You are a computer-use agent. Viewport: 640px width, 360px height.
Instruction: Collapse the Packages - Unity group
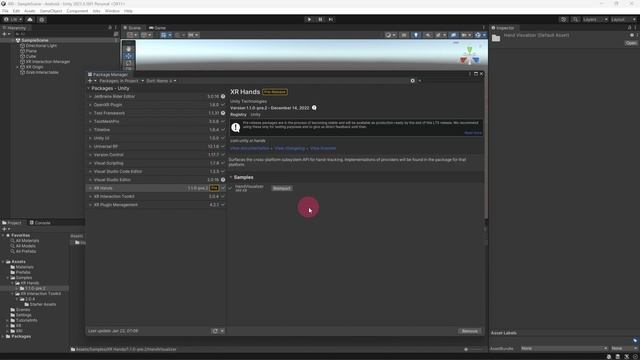[89, 88]
